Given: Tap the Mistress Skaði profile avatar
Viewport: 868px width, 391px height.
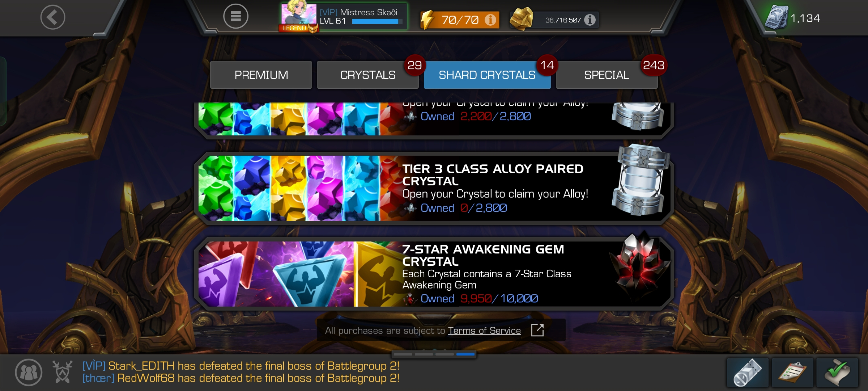Looking at the screenshot, I should tap(299, 15).
